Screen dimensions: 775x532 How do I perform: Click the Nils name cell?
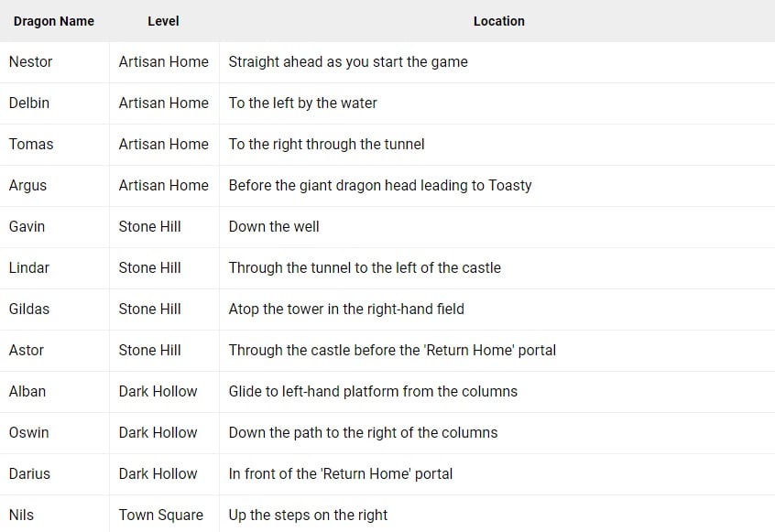(21, 516)
